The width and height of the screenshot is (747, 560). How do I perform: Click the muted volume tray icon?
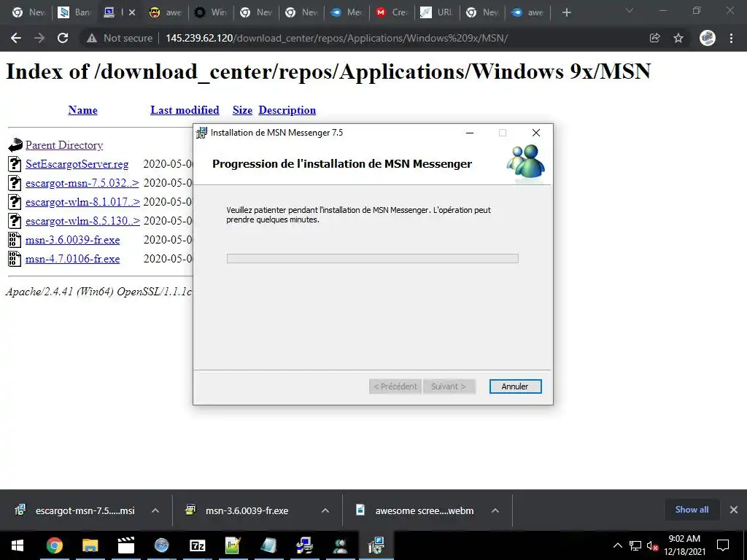tap(653, 545)
